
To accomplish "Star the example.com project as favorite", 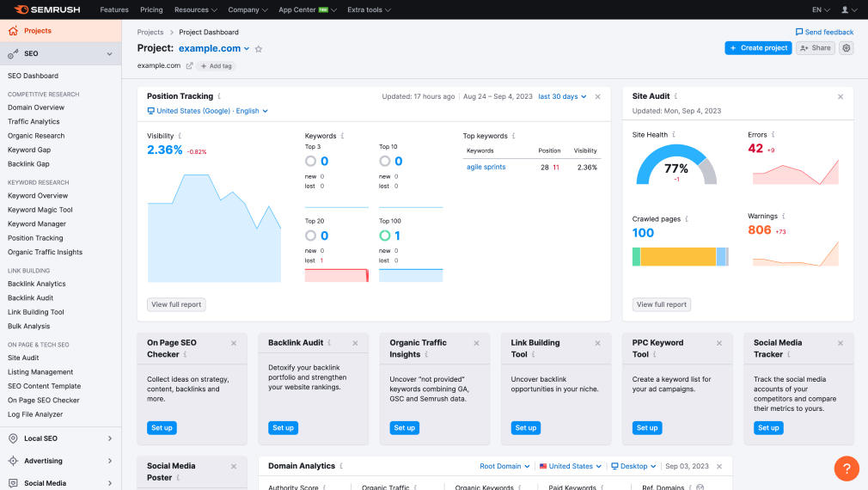I will point(259,49).
